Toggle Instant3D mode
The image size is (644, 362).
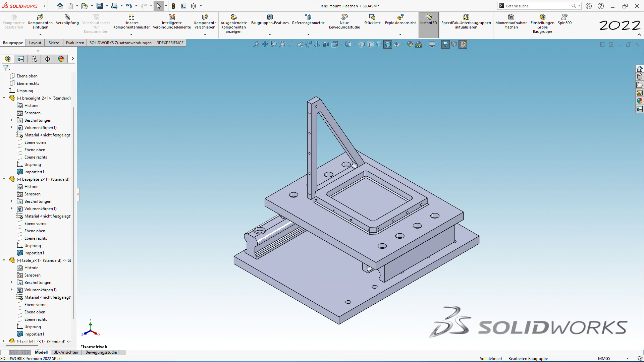428,25
